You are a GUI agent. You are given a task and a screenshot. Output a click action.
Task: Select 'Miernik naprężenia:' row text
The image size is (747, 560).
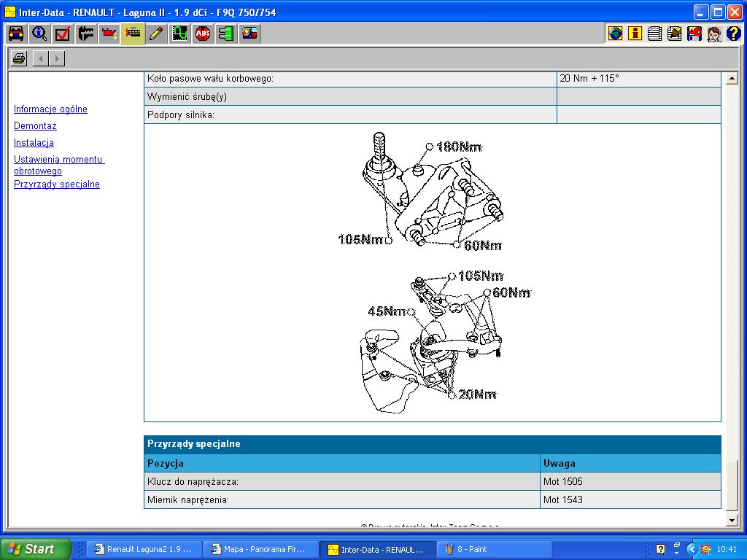[188, 500]
